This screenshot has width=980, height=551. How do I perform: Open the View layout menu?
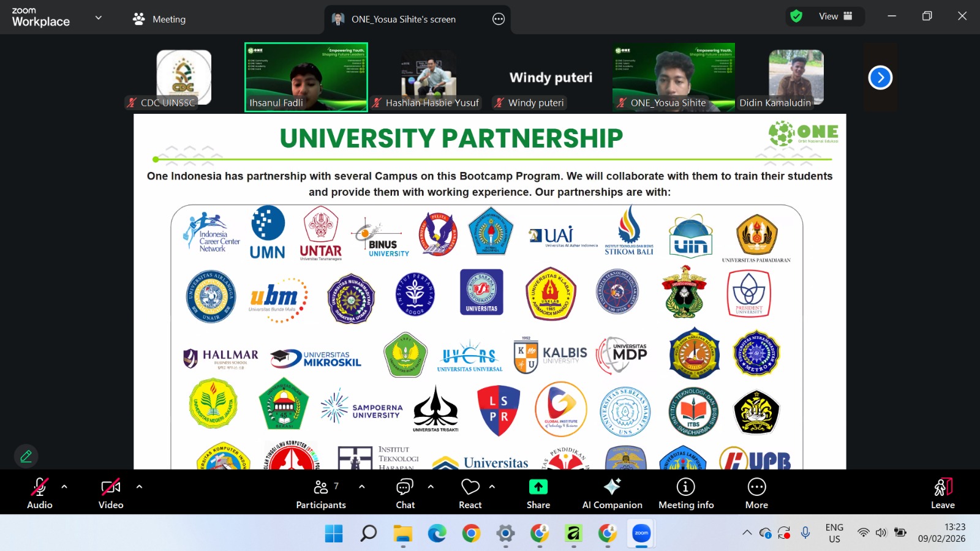835,17
